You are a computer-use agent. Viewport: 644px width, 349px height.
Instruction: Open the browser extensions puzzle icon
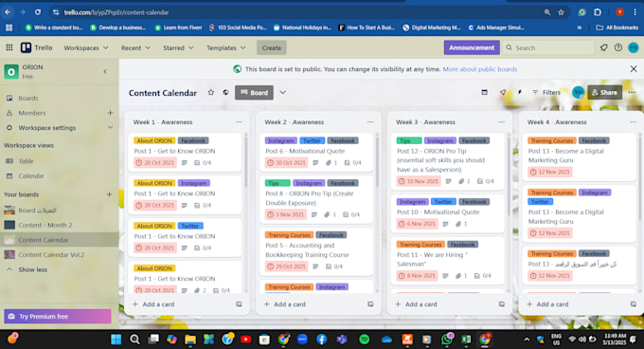[x=598, y=12]
